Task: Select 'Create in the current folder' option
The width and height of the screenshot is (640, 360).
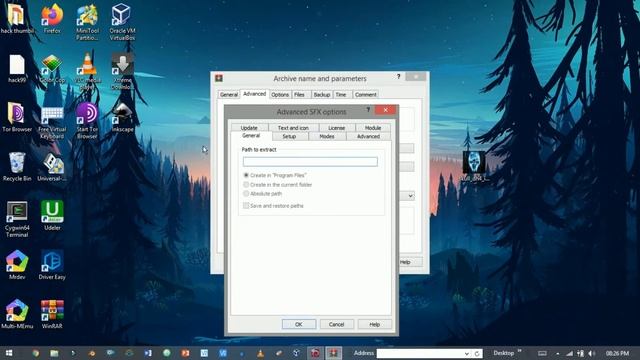Action: tap(246, 184)
